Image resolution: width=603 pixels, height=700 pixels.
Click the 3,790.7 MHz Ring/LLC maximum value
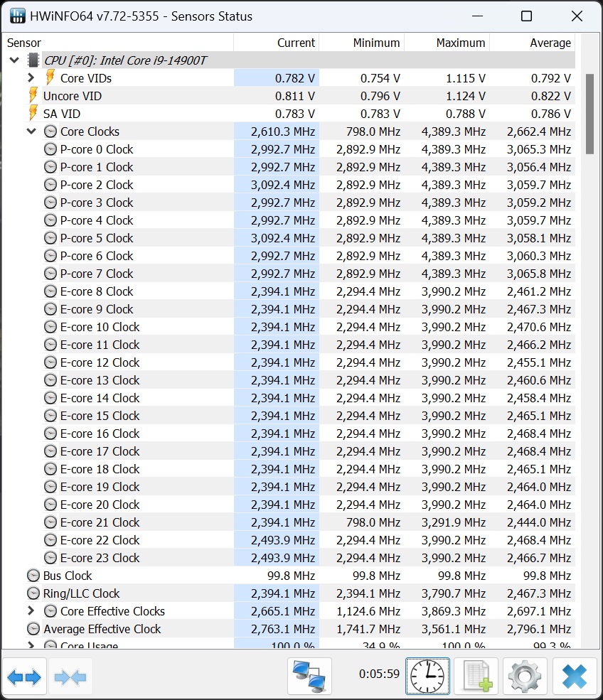(x=454, y=593)
